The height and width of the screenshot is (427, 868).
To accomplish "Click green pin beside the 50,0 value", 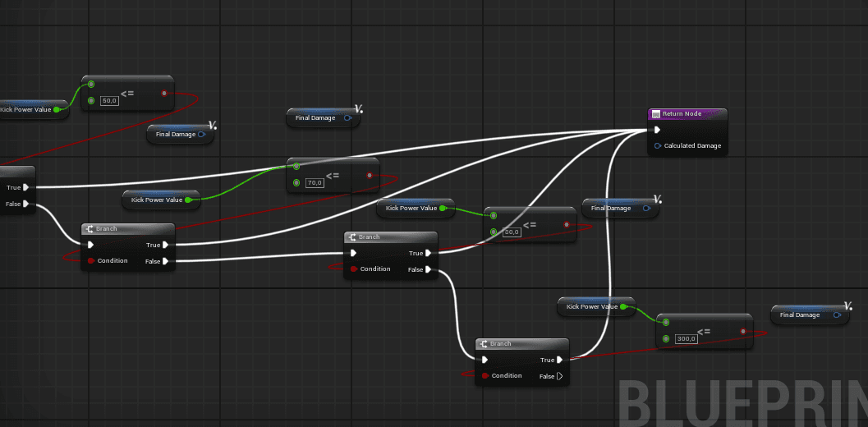I will click(91, 101).
